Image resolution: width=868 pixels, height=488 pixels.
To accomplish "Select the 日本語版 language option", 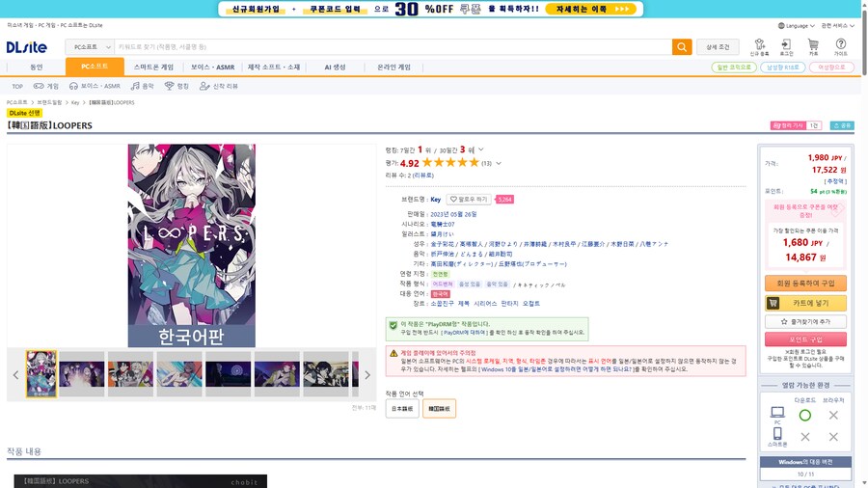I will (x=402, y=408).
